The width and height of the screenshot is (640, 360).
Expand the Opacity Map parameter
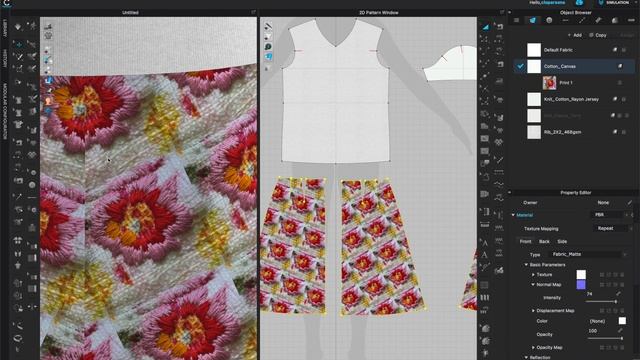(533, 347)
